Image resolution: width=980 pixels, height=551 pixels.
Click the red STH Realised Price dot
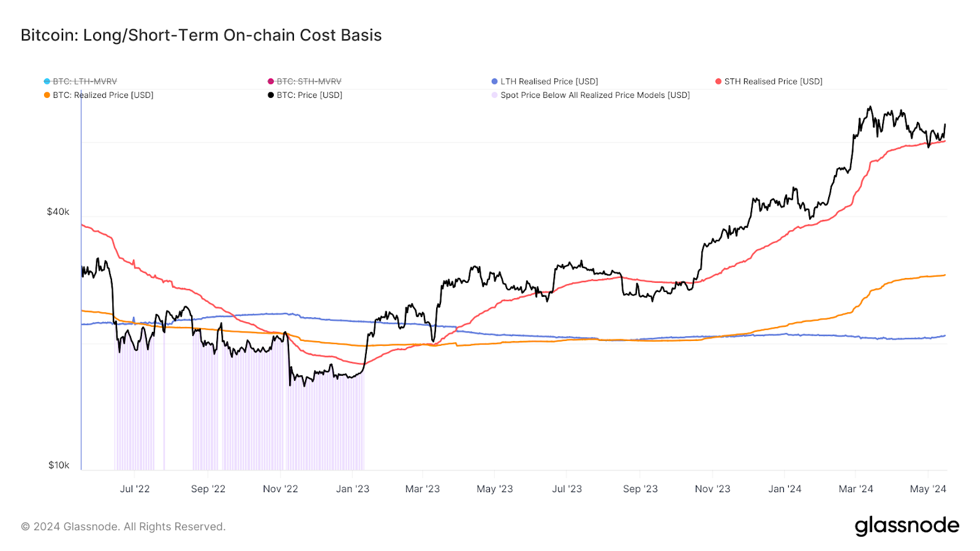coord(718,81)
